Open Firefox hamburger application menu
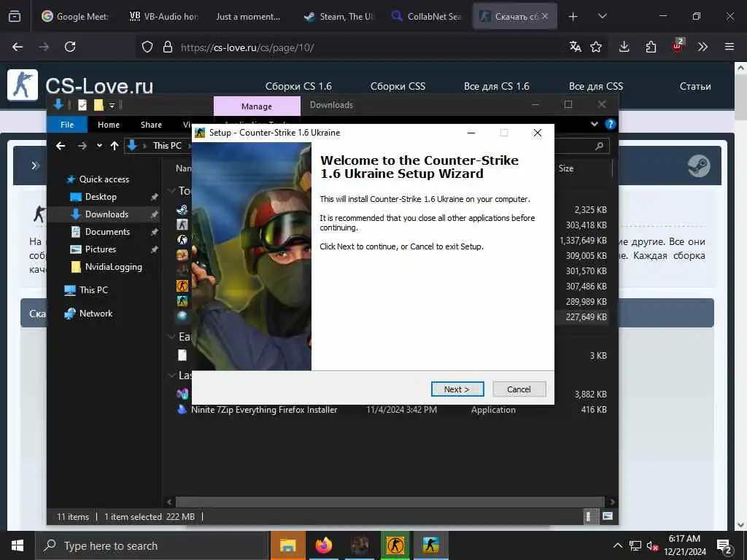 point(729,47)
